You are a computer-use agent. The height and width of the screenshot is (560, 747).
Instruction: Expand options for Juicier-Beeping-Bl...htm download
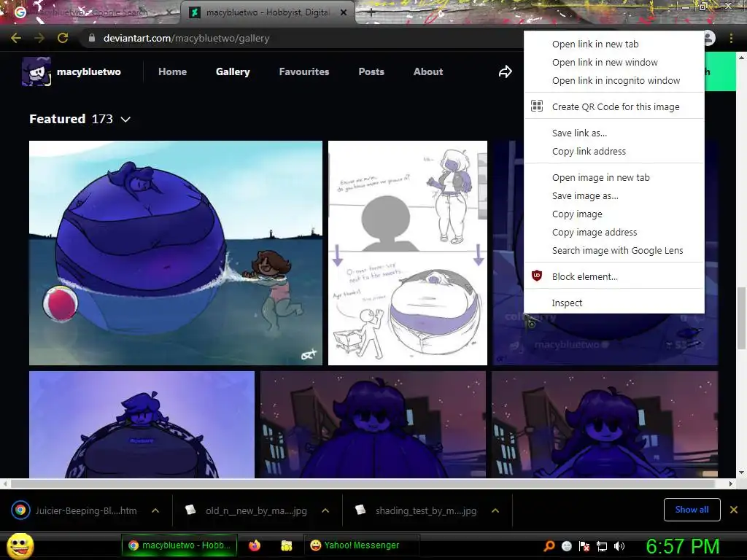(x=155, y=510)
